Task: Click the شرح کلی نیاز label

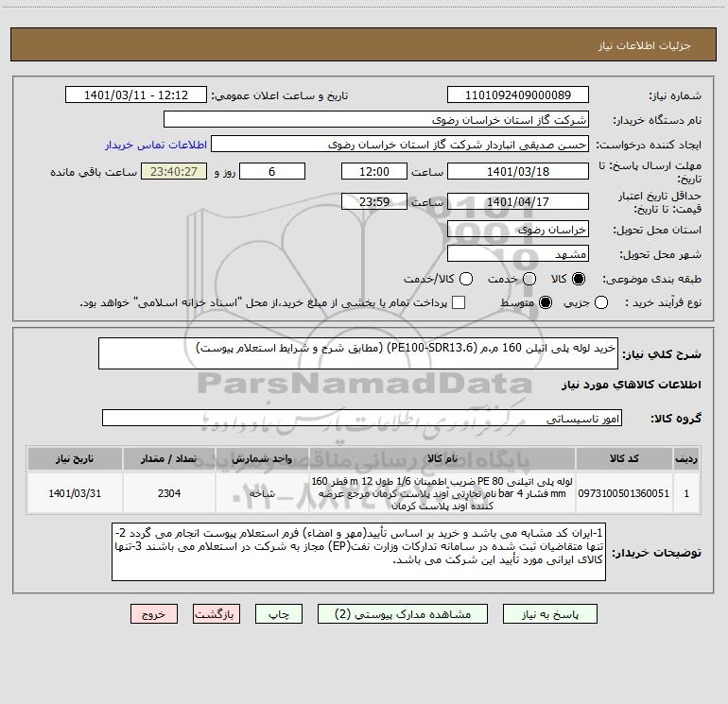Action: (662, 354)
